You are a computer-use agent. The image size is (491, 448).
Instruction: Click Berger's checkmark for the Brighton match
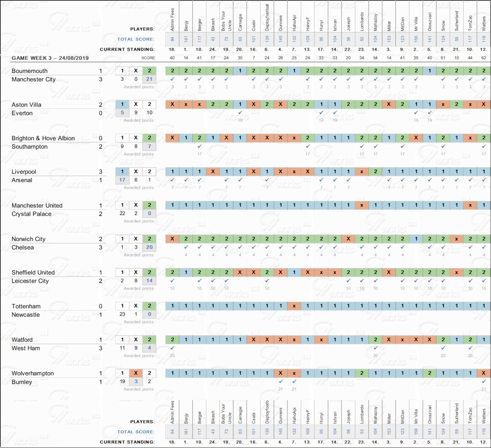[200, 146]
